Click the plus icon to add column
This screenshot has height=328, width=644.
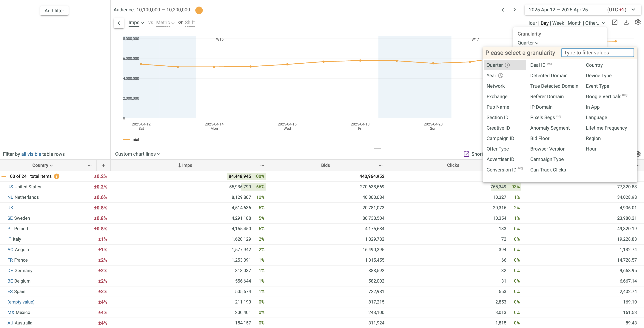point(104,165)
